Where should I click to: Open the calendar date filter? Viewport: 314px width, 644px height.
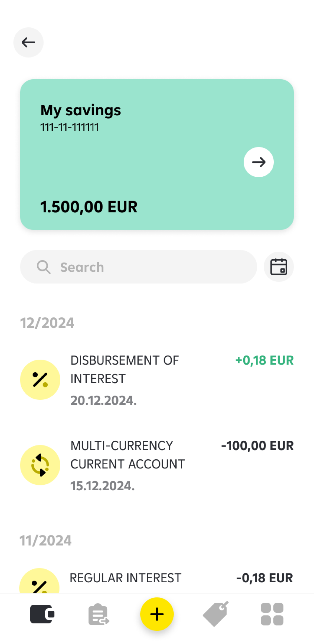(x=279, y=267)
